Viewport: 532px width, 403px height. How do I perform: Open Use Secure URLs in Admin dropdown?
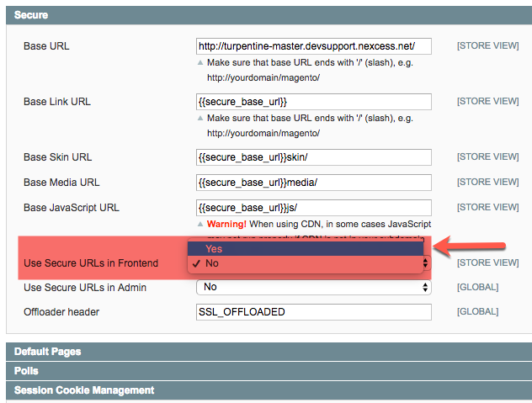(x=312, y=288)
